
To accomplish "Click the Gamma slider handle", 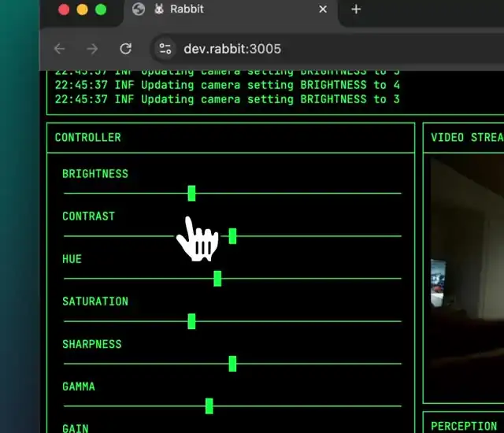I will click(209, 405).
